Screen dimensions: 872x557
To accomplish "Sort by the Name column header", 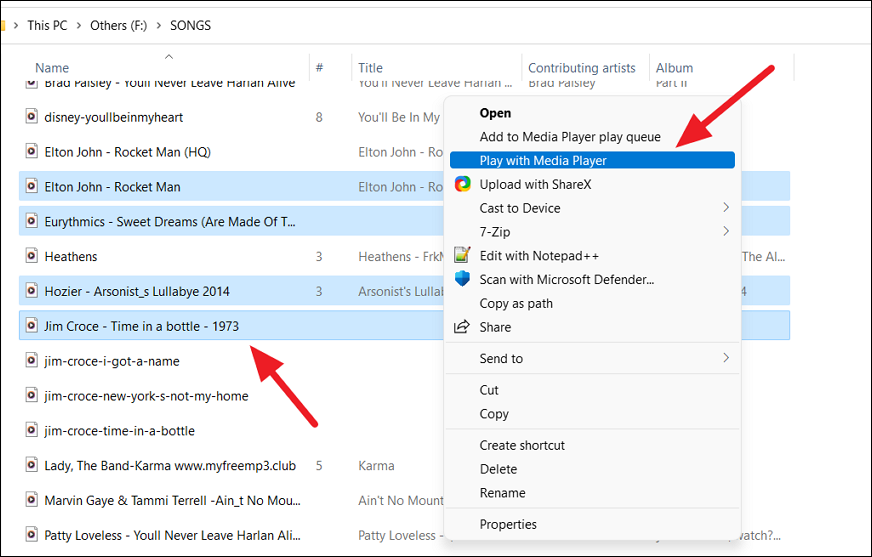I will point(52,68).
